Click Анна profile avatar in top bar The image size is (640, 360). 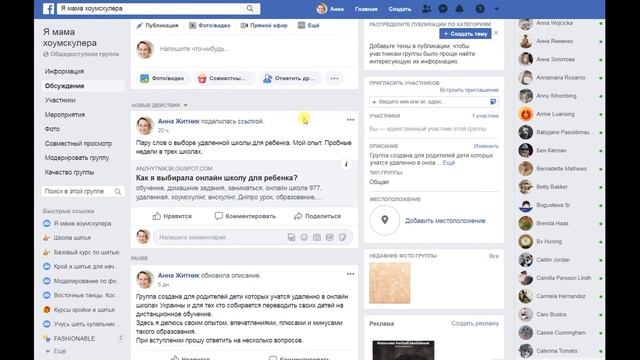pyautogui.click(x=322, y=9)
